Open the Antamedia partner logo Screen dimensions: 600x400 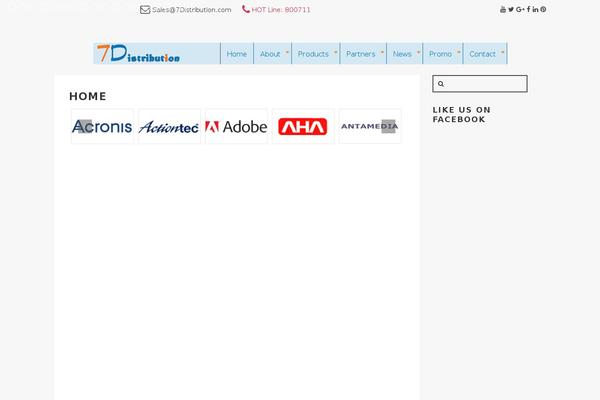coord(370,126)
